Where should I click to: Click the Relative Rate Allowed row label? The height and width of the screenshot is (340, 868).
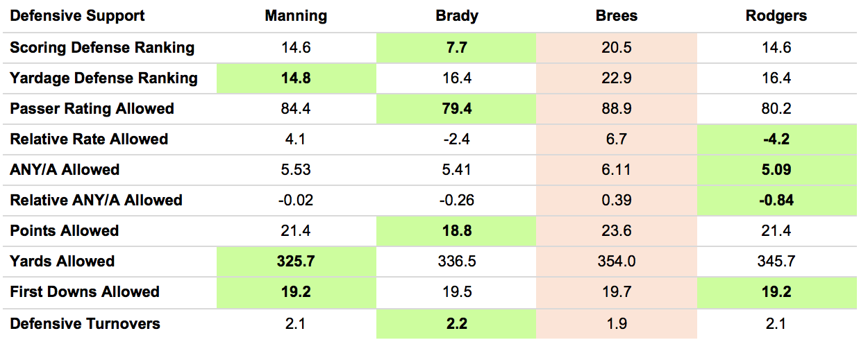(x=89, y=139)
